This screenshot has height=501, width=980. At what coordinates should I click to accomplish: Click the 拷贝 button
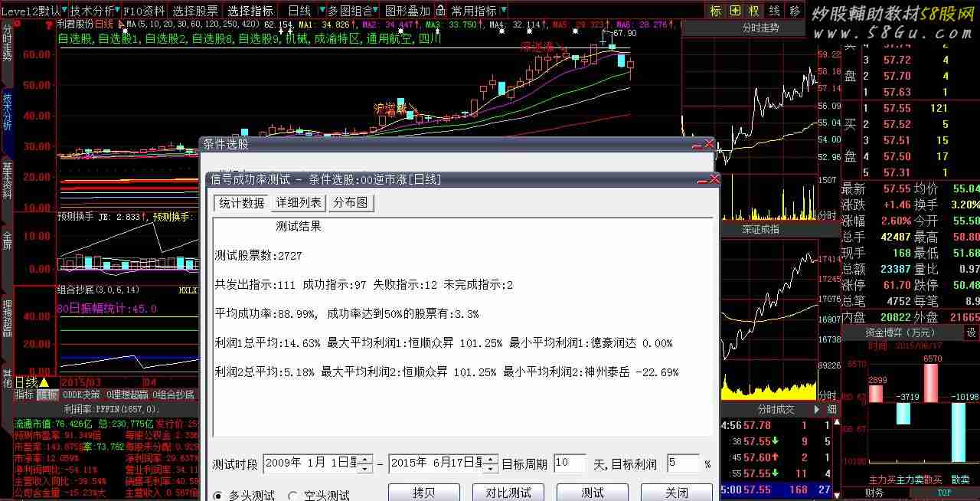point(424,493)
